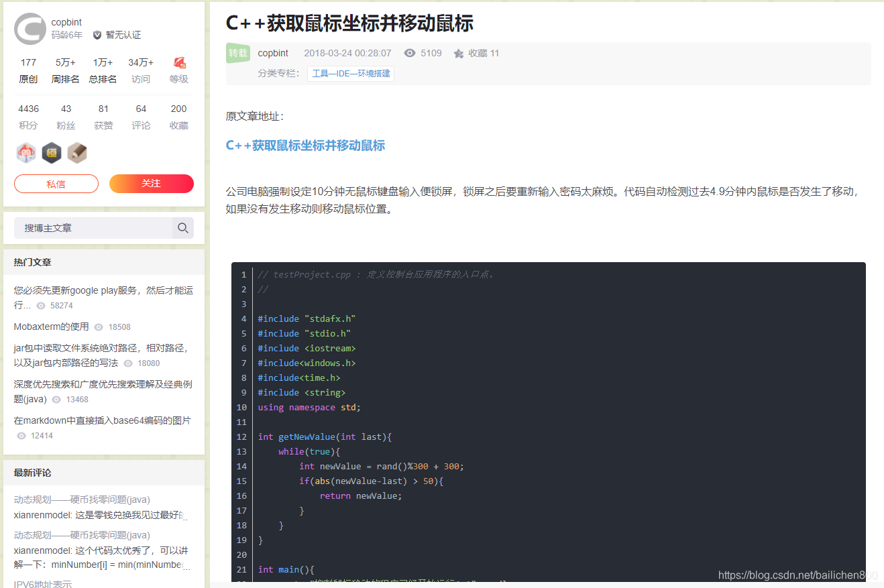Open the second 动态规划——硬币找零问题 comment link
The width and height of the screenshot is (884, 588).
pyautogui.click(x=82, y=535)
